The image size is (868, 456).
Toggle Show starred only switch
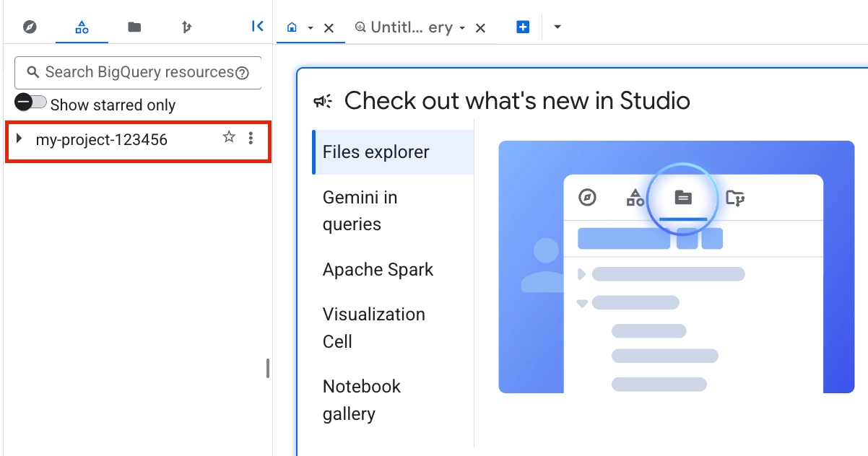point(30,102)
